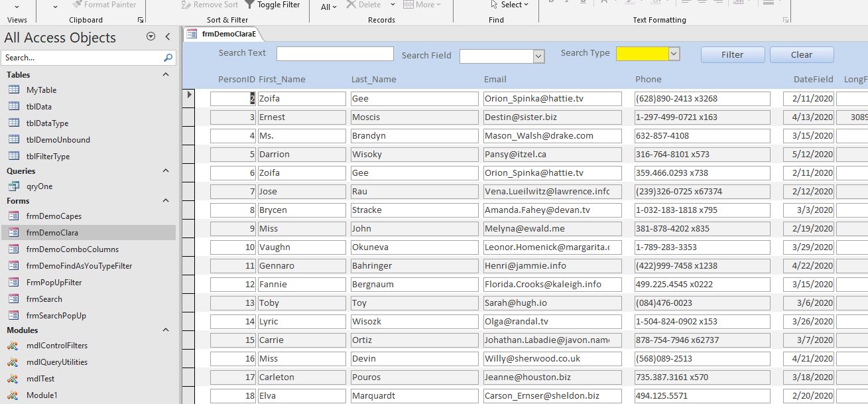Screen dimensions: 868x404
Task: Select frmSearchPopUp in the Forms list
Action: (56, 316)
